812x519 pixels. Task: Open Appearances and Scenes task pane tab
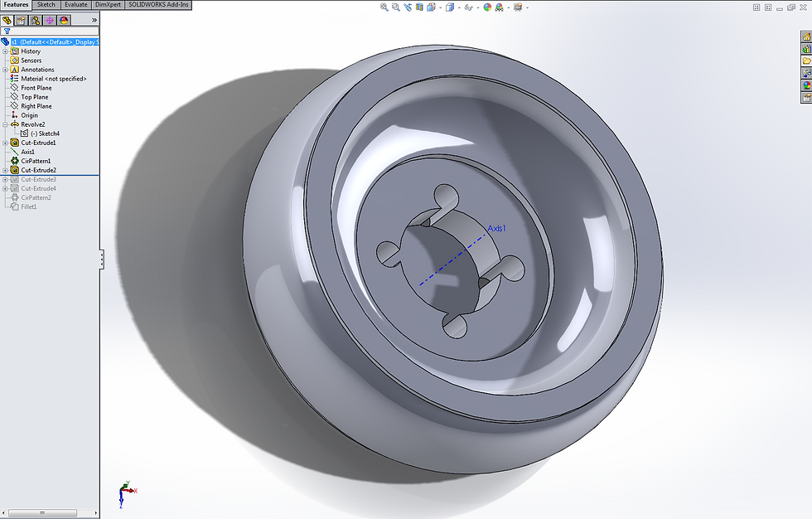(x=806, y=85)
